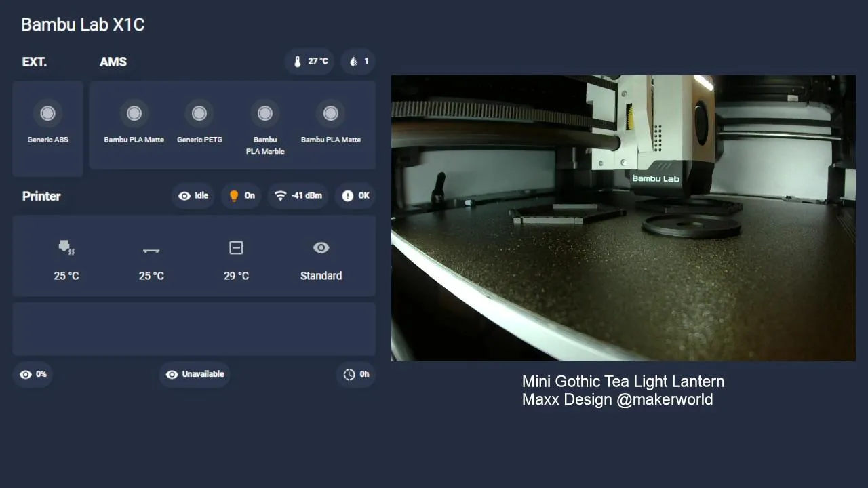Select the Bambu PLA Marble spool icon
The width and height of the screenshot is (868, 488).
tap(265, 113)
